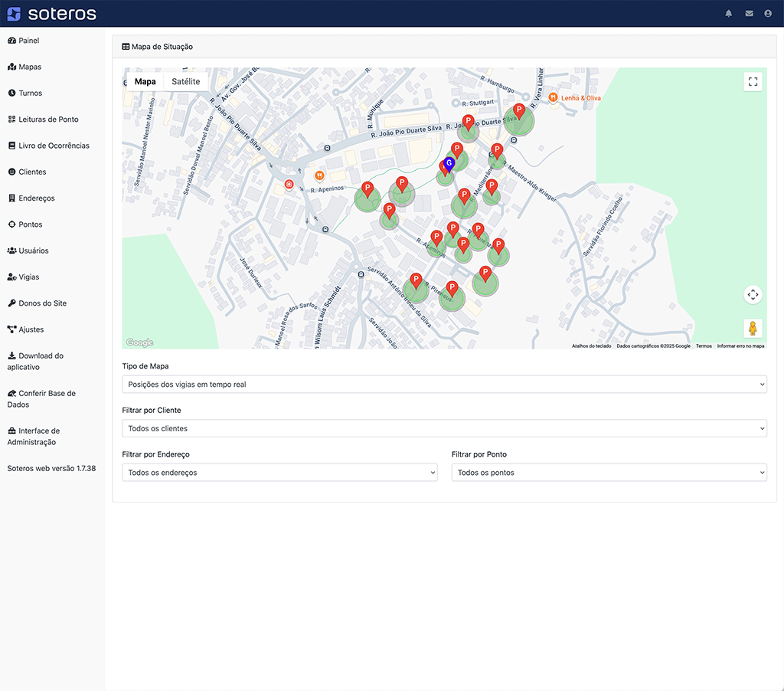This screenshot has height=691, width=784.
Task: Switch the map to Satélite view
Action: 186,82
